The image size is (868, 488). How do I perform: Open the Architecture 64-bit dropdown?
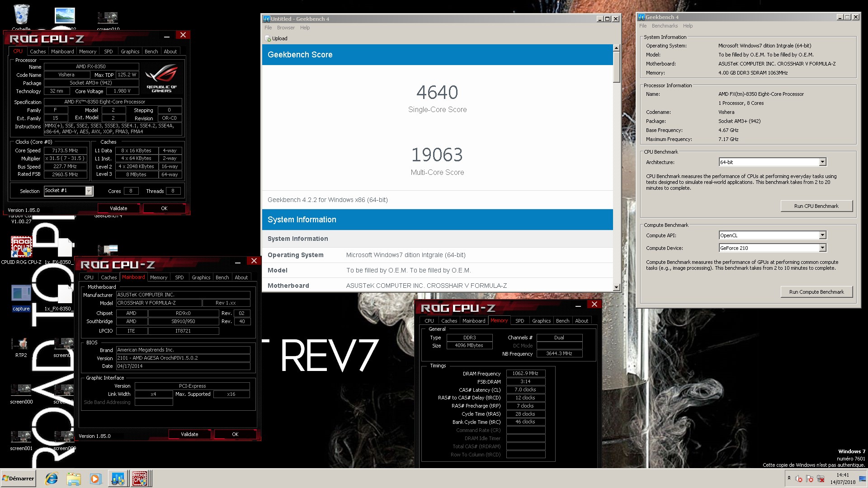(x=773, y=162)
